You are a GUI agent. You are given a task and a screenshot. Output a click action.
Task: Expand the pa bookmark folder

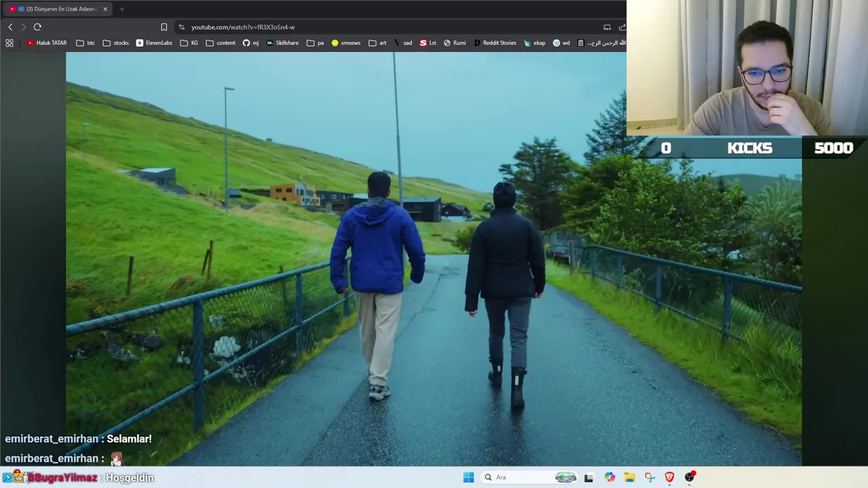315,43
